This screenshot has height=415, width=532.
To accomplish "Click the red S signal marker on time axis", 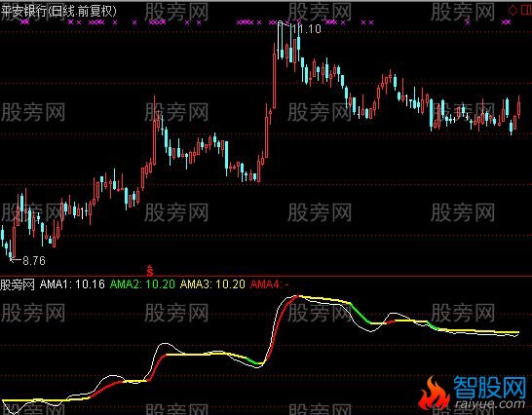I will point(150,271).
